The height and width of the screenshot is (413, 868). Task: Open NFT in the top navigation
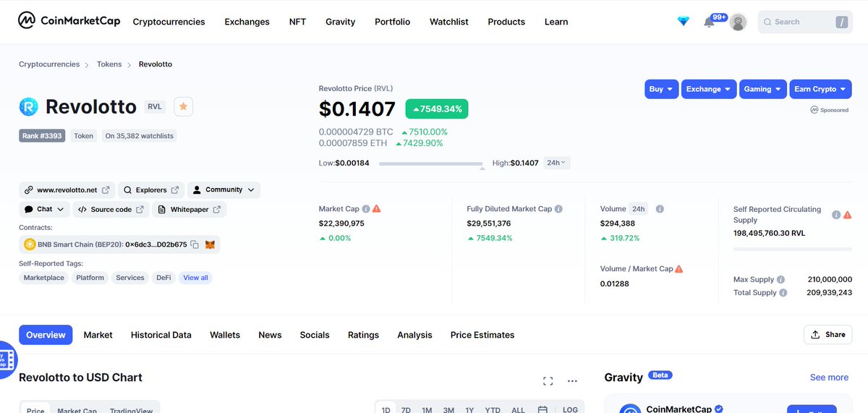pyautogui.click(x=297, y=22)
